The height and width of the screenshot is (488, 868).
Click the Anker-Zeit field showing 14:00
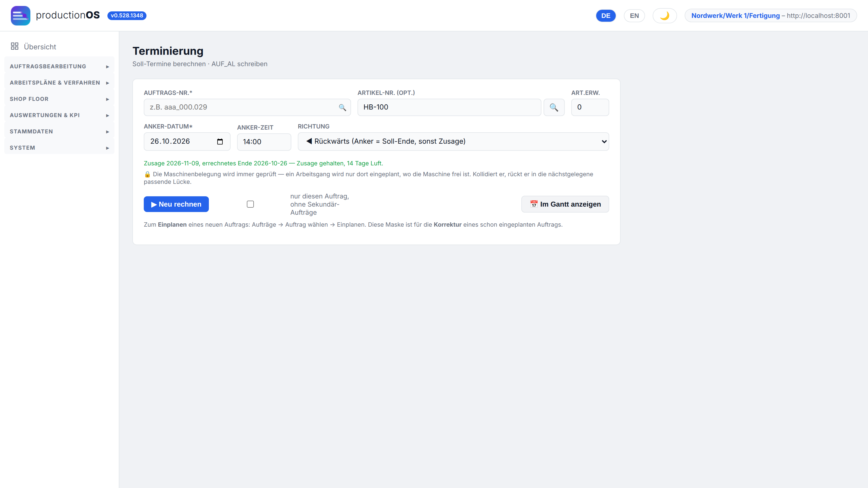click(x=264, y=142)
